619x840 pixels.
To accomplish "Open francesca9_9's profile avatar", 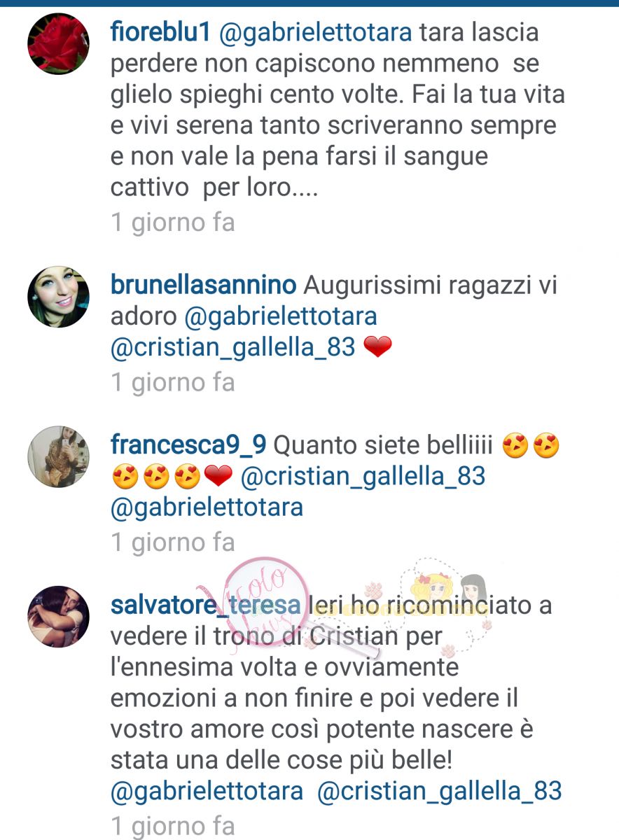I will [58, 456].
